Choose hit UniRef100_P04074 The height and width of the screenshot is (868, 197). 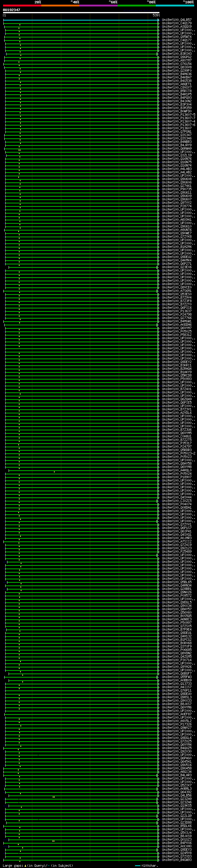[177, 504]
